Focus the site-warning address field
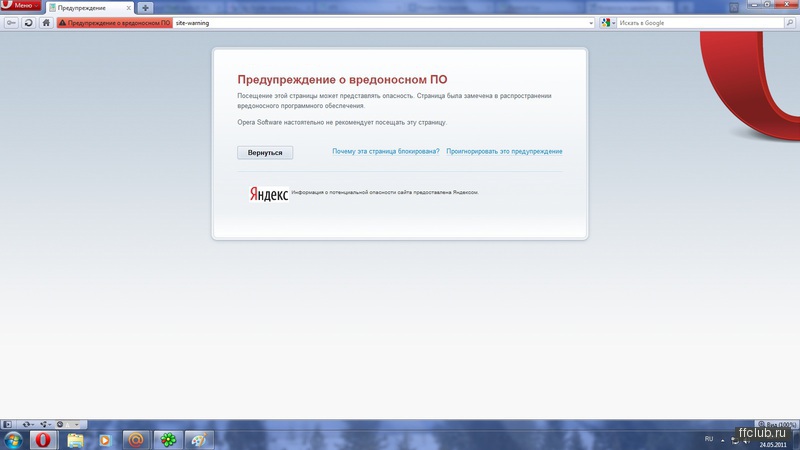Image resolution: width=800 pixels, height=450 pixels. coord(380,23)
